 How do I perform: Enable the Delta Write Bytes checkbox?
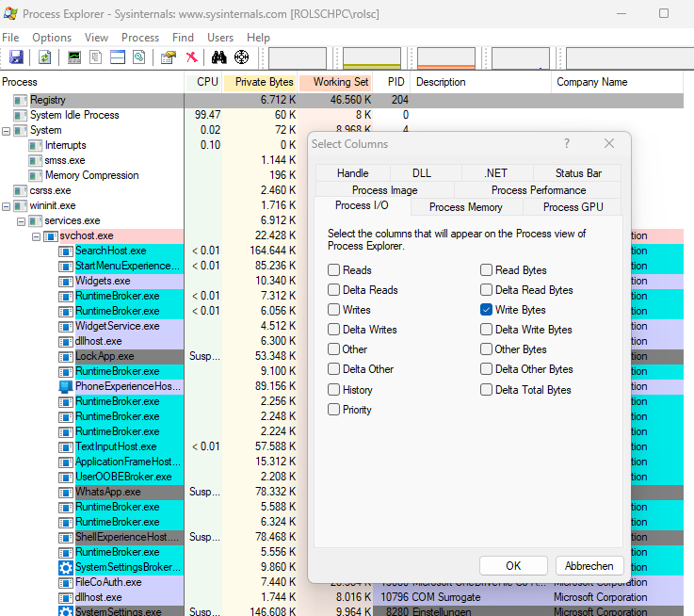[x=486, y=330]
